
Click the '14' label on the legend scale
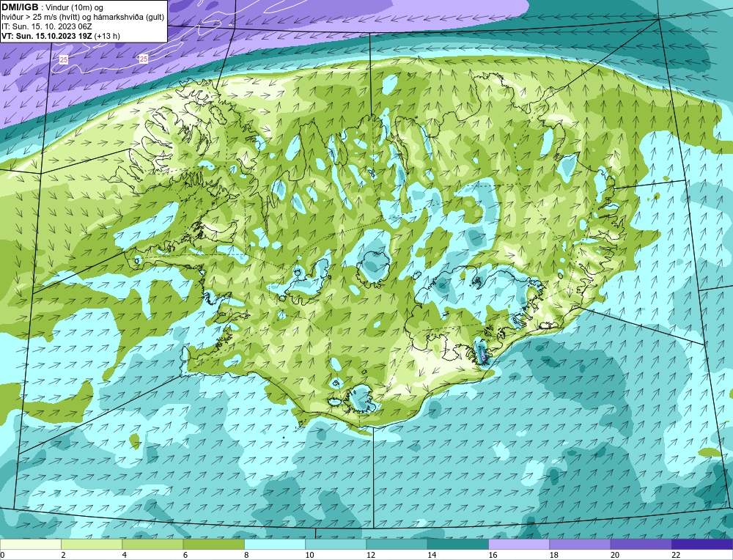[x=432, y=555]
